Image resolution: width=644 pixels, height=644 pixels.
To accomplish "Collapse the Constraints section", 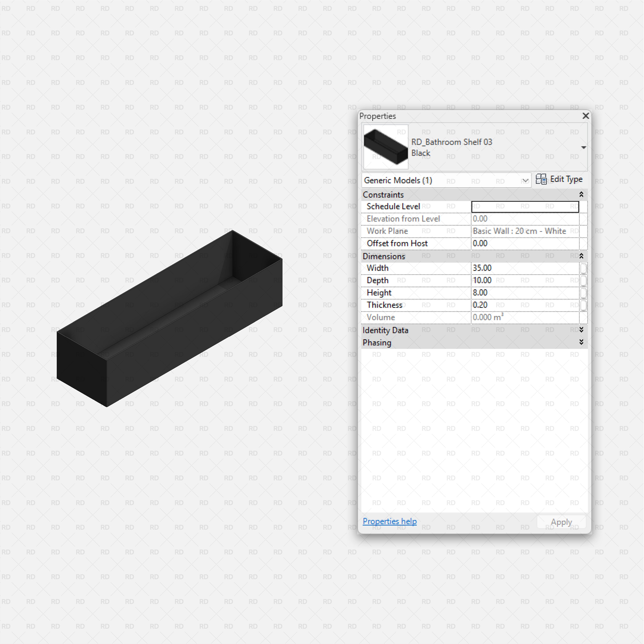I will click(x=581, y=194).
